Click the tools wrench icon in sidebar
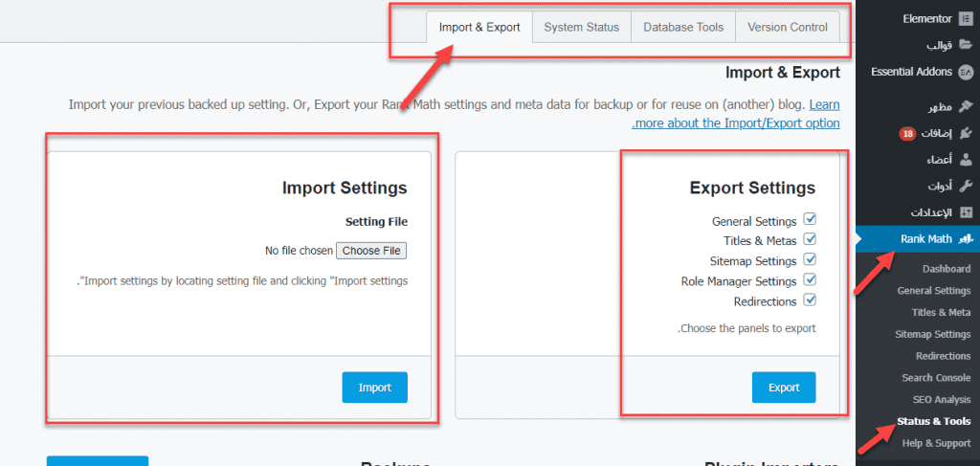Image resolution: width=980 pixels, height=466 pixels. (966, 186)
